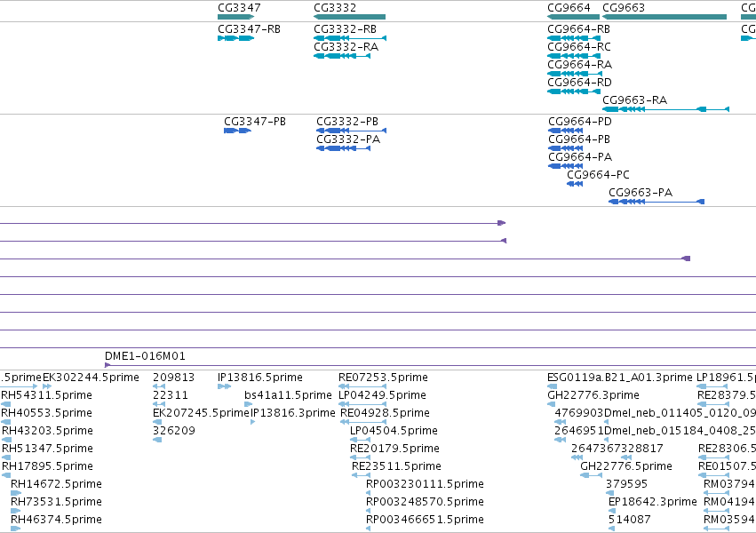
Task: Click the 209813 EST label
Action: click(173, 378)
